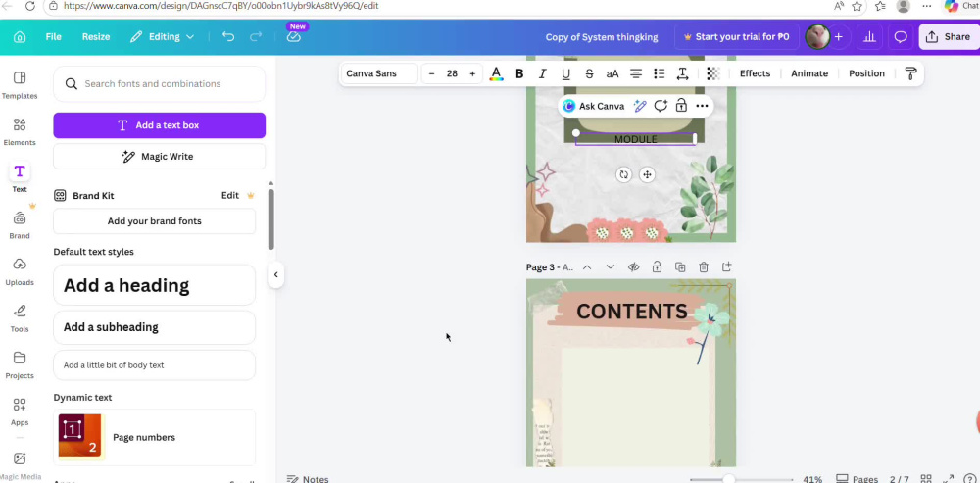Click the Magic Write button
Viewport: 980px width, 483px height.
[x=160, y=156]
